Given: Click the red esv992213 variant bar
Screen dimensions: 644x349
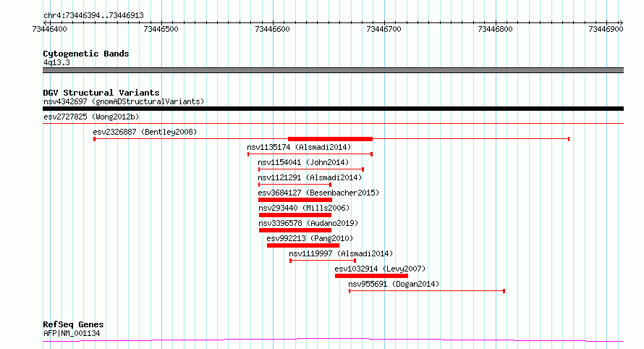Looking at the screenshot, I should [303, 245].
